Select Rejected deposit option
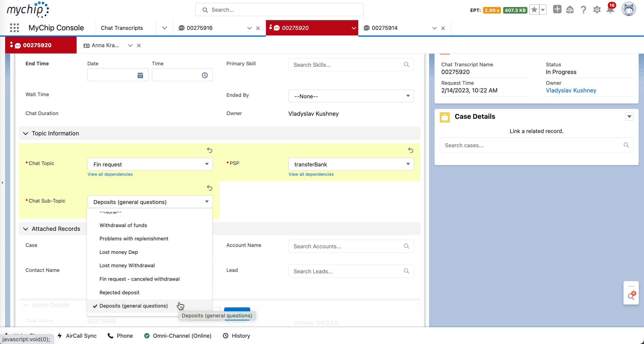Screen dimensions: 644x344 tap(119, 292)
